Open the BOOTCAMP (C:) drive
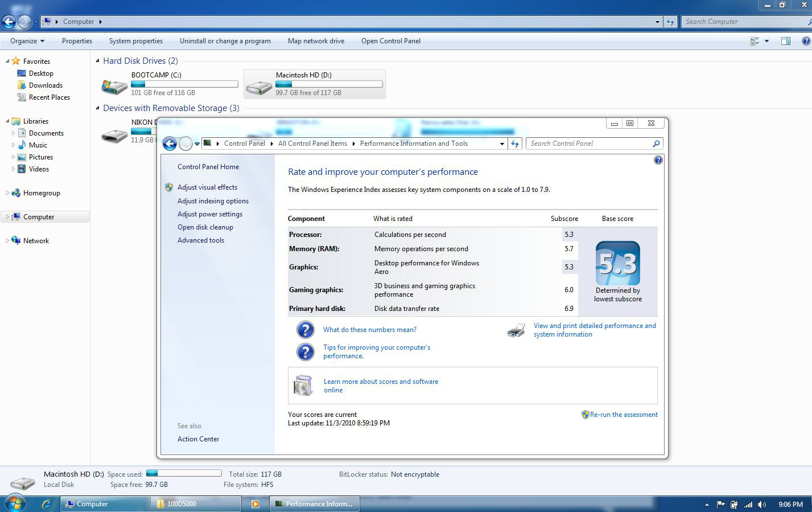 [x=170, y=84]
